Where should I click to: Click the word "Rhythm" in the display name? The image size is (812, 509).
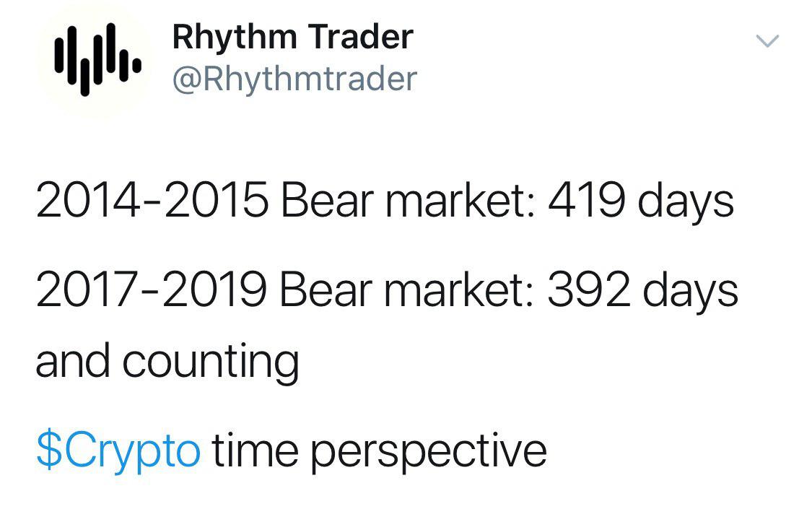click(x=232, y=37)
